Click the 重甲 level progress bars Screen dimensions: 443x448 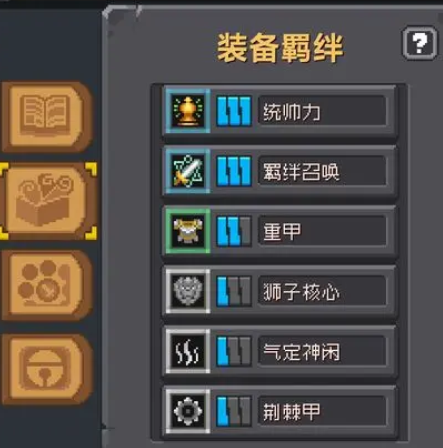tap(234, 231)
